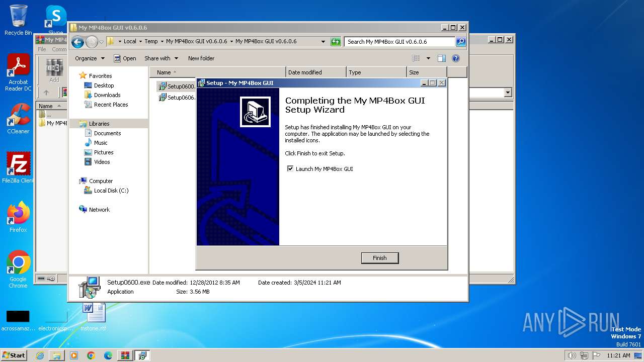Viewport: 644px width, 362px height.
Task: Toggle the preview pane icon
Action: point(441,58)
